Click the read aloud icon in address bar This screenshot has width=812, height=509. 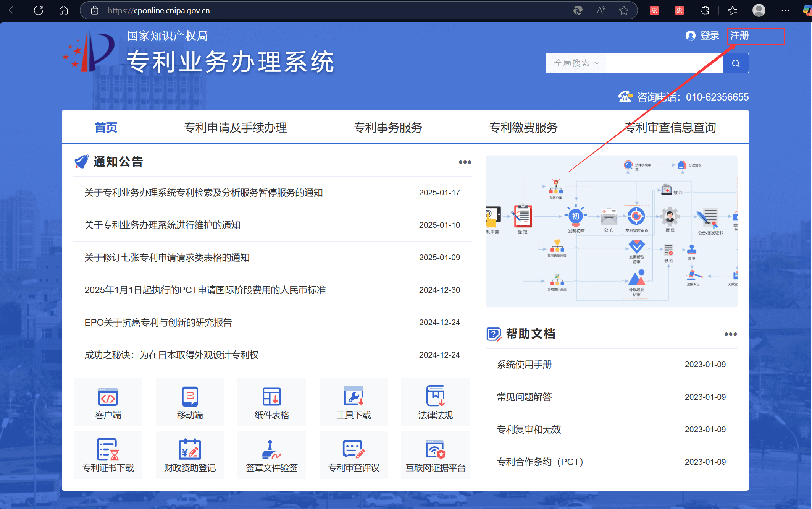(x=601, y=10)
